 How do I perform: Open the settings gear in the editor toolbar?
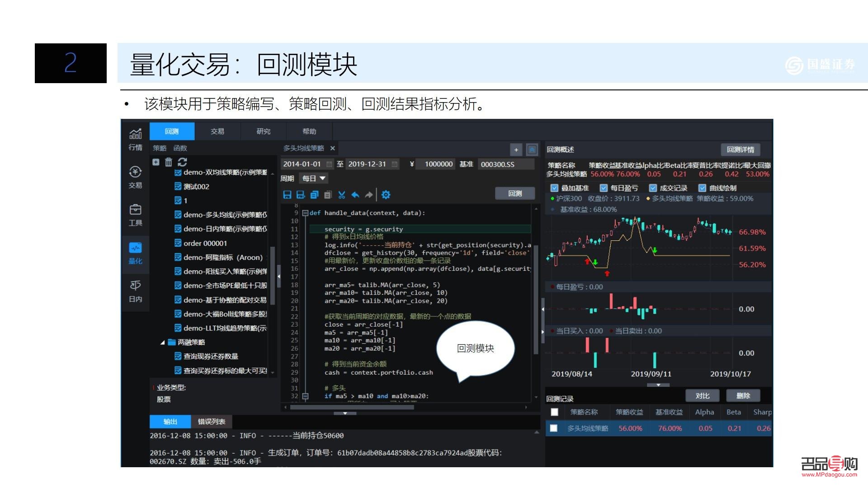coord(386,195)
